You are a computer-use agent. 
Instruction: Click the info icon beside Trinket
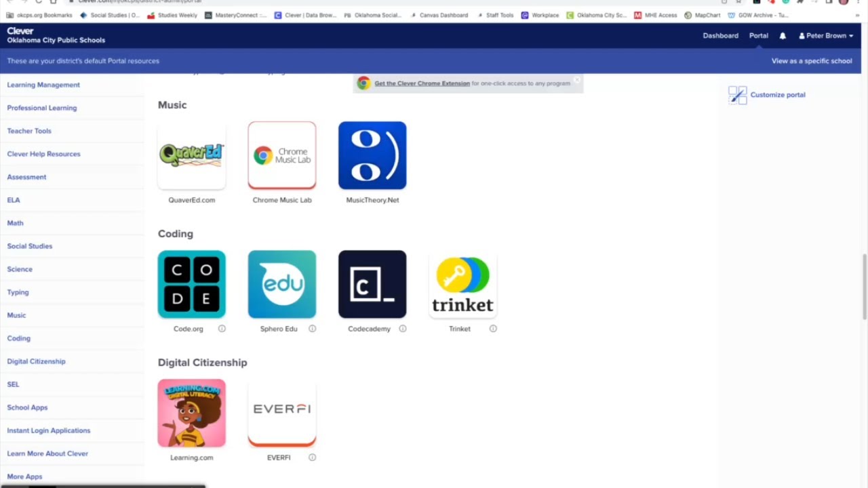coord(493,329)
